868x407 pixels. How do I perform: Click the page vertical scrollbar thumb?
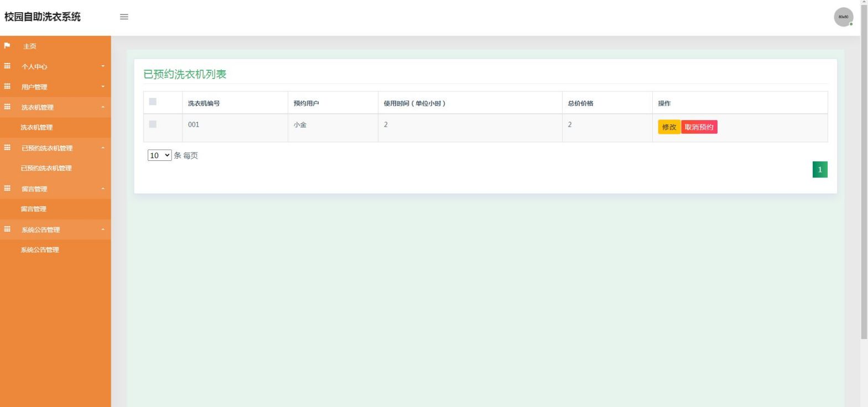pyautogui.click(x=864, y=171)
